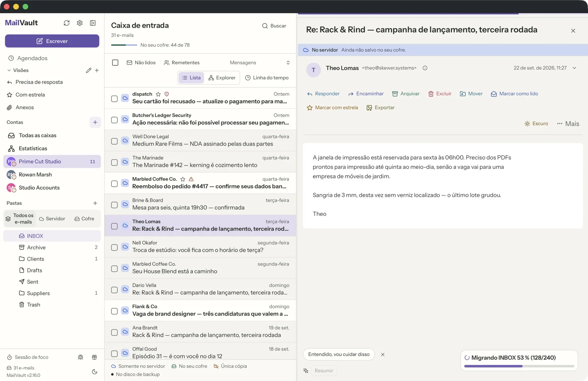Click the Migrando INBOX progress bar

click(519, 366)
